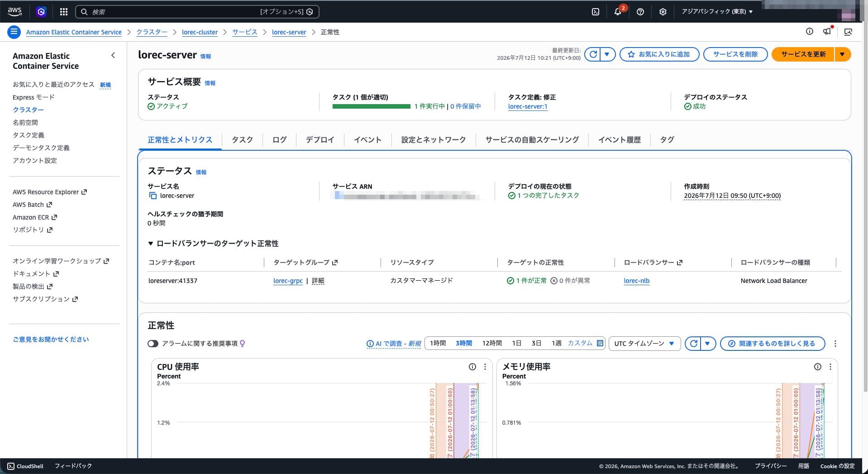868x474 pixels.
Task: Switch to the 設定とネットワーク tab
Action: (433, 140)
